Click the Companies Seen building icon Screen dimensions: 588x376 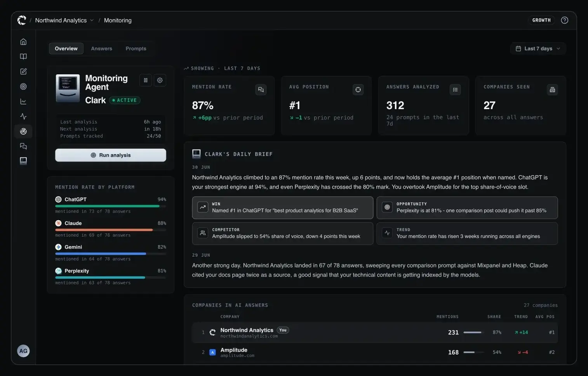point(552,90)
